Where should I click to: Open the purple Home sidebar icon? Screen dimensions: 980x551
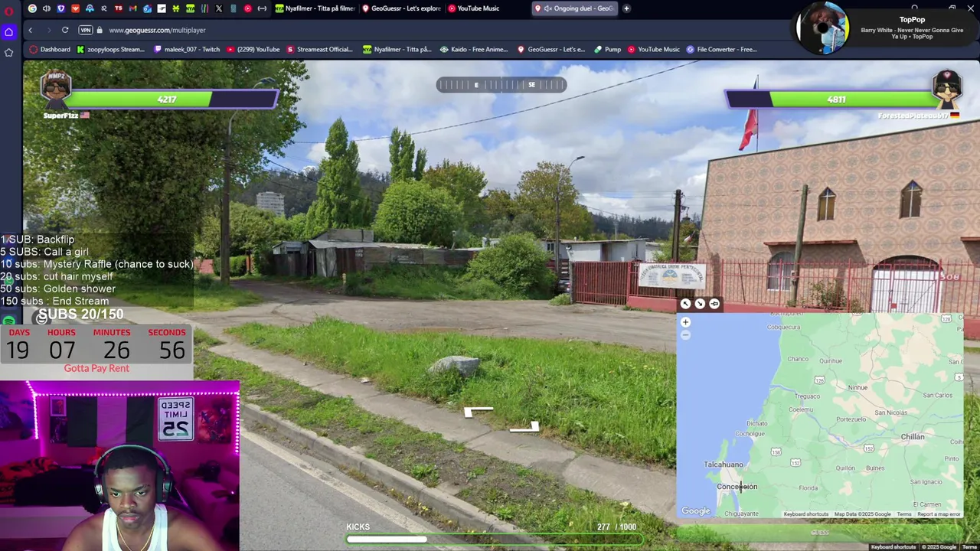click(8, 31)
